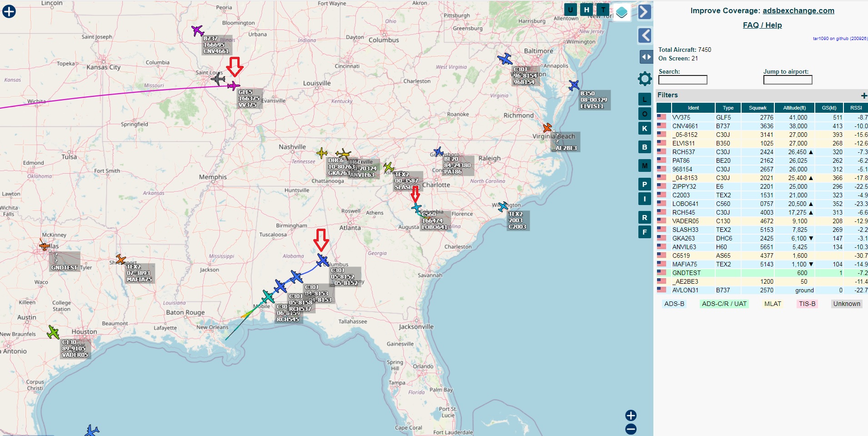
Task: Click the GKA263 DHC6 yellow aircraft icon
Action: [322, 153]
